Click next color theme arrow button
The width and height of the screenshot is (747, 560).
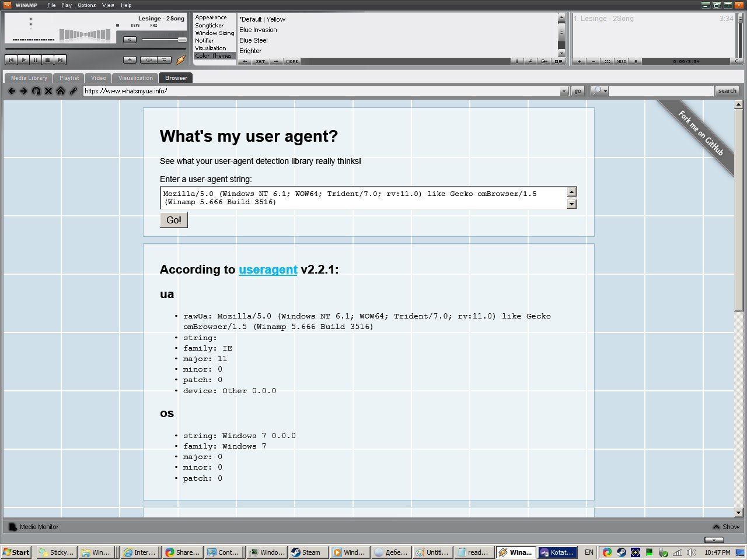276,61
